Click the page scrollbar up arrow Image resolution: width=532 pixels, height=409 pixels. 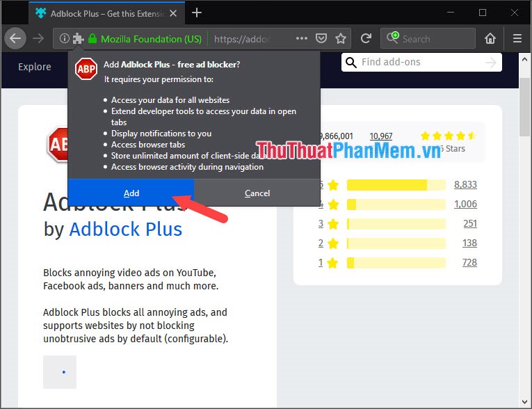pos(524,59)
